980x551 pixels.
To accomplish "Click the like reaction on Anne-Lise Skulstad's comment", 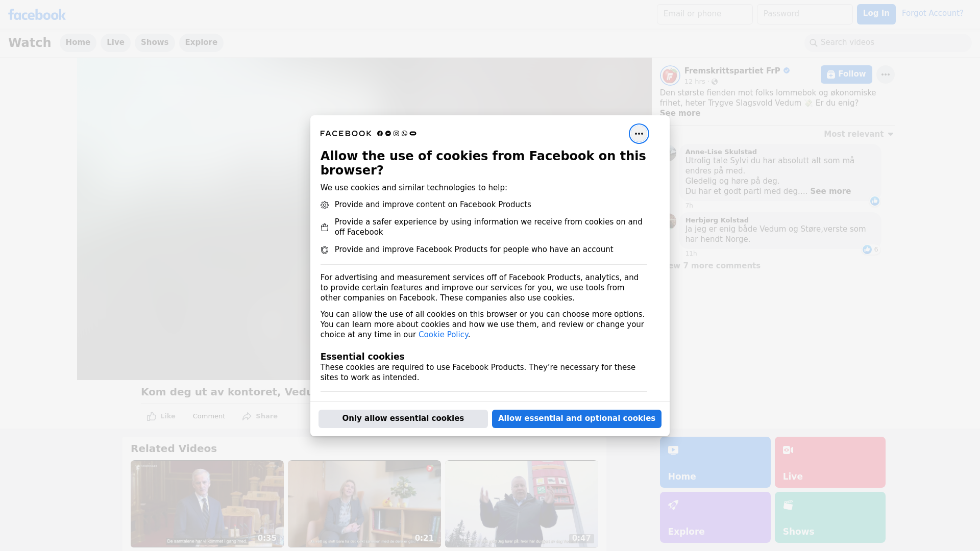I will point(874,201).
